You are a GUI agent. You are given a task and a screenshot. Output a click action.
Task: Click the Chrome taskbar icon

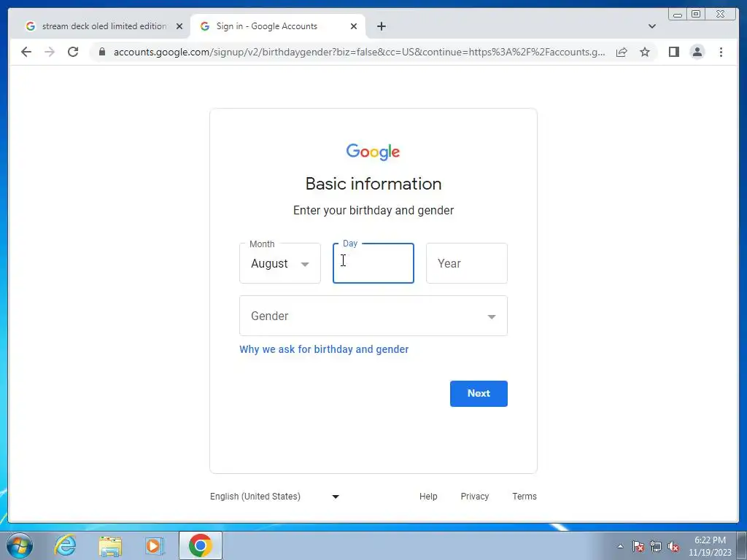200,545
